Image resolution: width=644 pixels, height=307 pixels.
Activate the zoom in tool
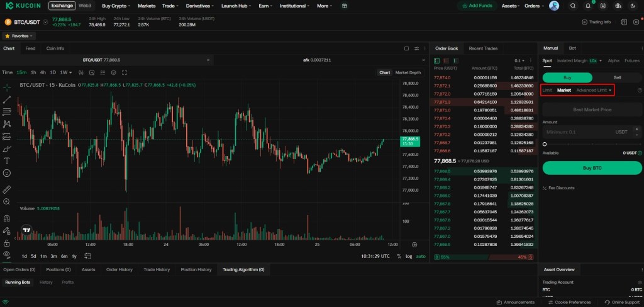point(6,202)
